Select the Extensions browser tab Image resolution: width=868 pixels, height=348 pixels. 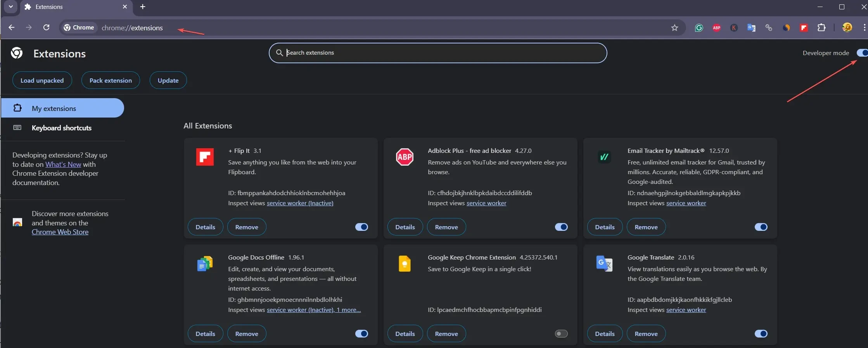click(76, 7)
